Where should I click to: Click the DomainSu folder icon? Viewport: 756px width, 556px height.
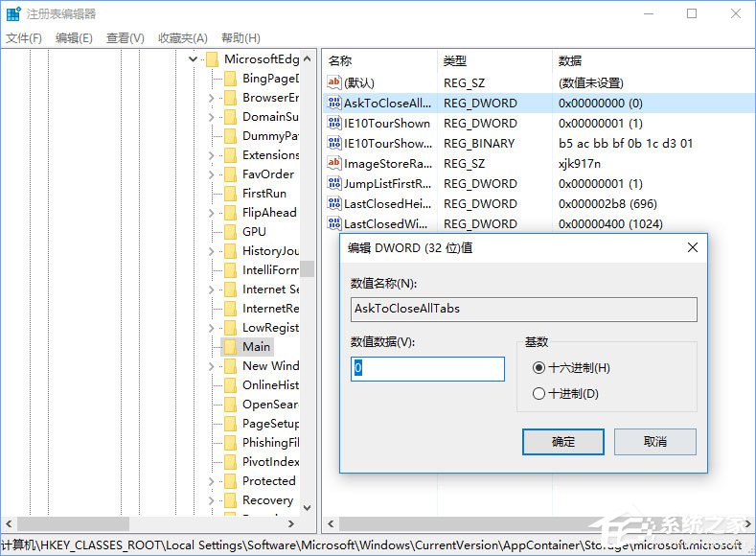231,117
